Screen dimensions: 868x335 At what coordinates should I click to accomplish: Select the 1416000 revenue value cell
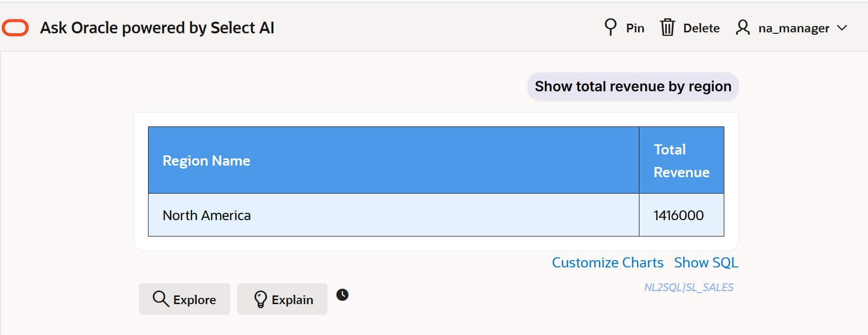click(x=678, y=215)
